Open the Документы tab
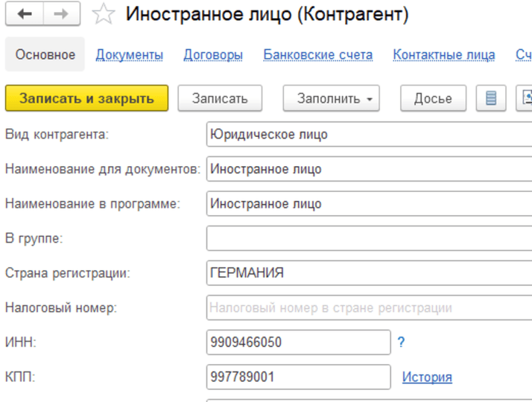 pyautogui.click(x=130, y=55)
